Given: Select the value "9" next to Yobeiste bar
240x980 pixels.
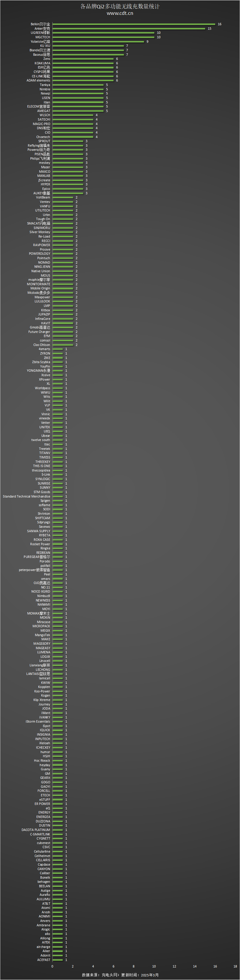Looking at the screenshot, I should (148, 42).
